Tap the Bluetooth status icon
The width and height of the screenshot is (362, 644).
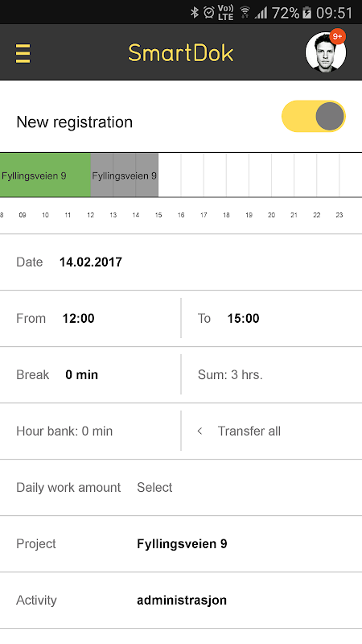(x=194, y=12)
